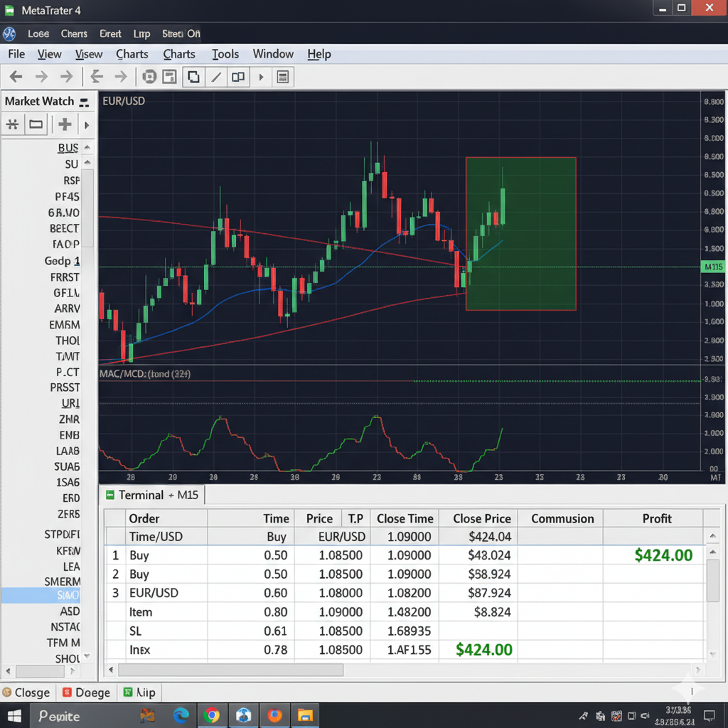The image size is (728, 728).
Task: Click the diagonal line drawing tool
Action: pos(216,77)
